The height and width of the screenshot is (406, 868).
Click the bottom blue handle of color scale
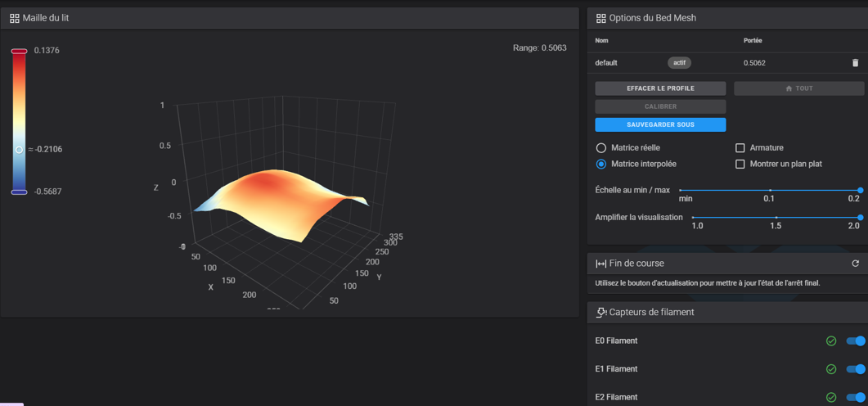pyautogui.click(x=19, y=192)
